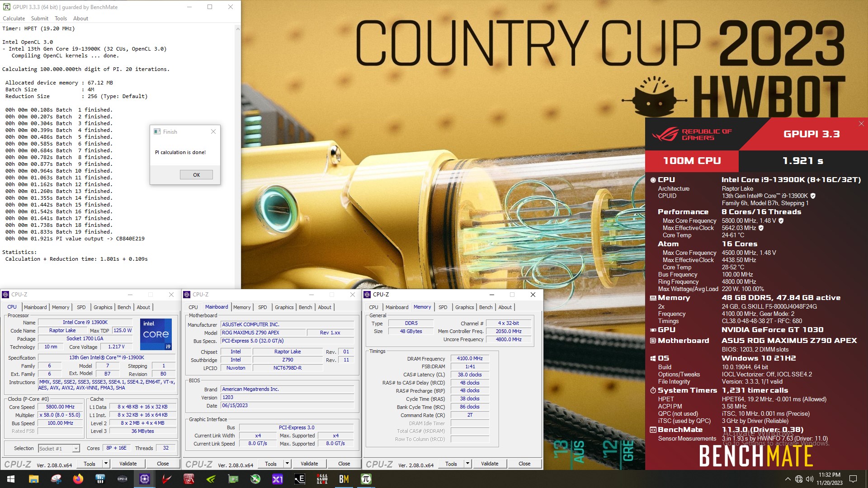Open File Explorer from the taskbar
The height and width of the screenshot is (488, 868).
pyautogui.click(x=33, y=479)
